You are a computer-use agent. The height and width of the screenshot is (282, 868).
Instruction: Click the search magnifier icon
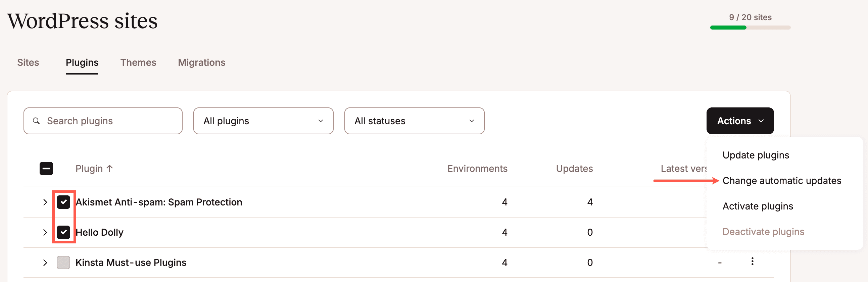point(36,121)
